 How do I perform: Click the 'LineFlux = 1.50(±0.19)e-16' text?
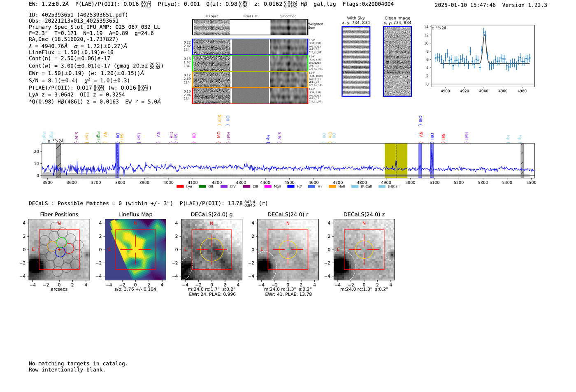pyautogui.click(x=71, y=53)
